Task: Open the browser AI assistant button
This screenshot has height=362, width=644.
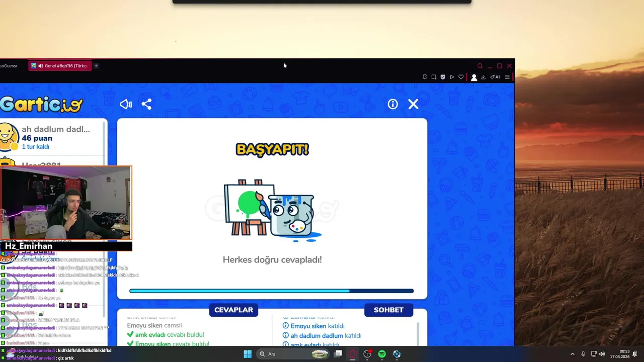Action: (495, 77)
